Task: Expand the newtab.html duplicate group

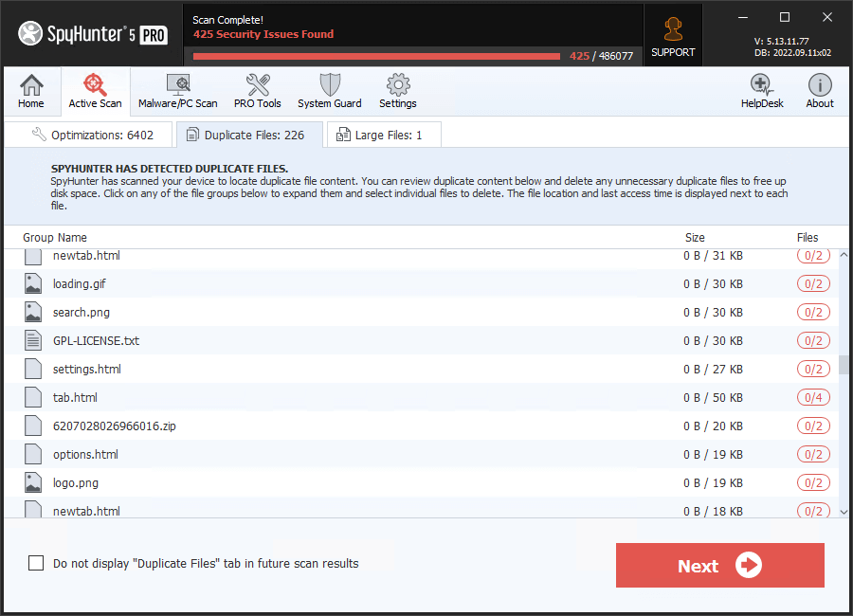Action: [85, 255]
